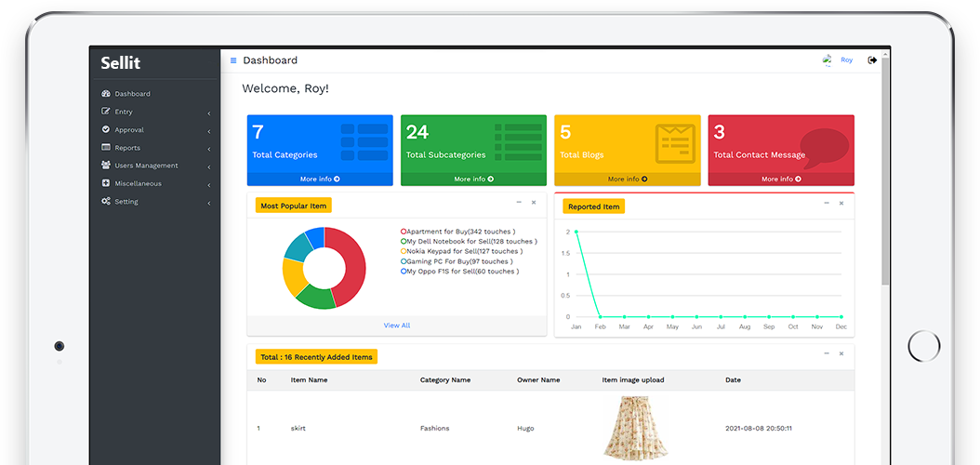Screen dimensions: 980x465
Task: Expand the Users Management sidebar menu
Action: tap(154, 166)
